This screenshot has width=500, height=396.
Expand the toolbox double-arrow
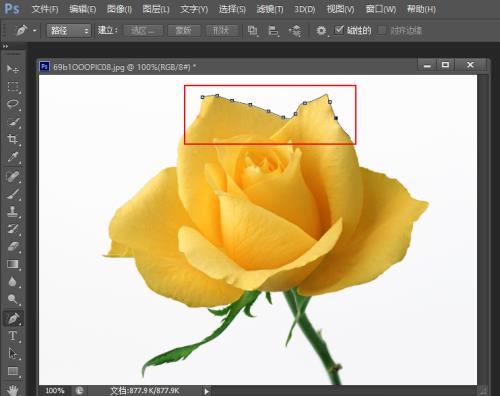pyautogui.click(x=5, y=46)
